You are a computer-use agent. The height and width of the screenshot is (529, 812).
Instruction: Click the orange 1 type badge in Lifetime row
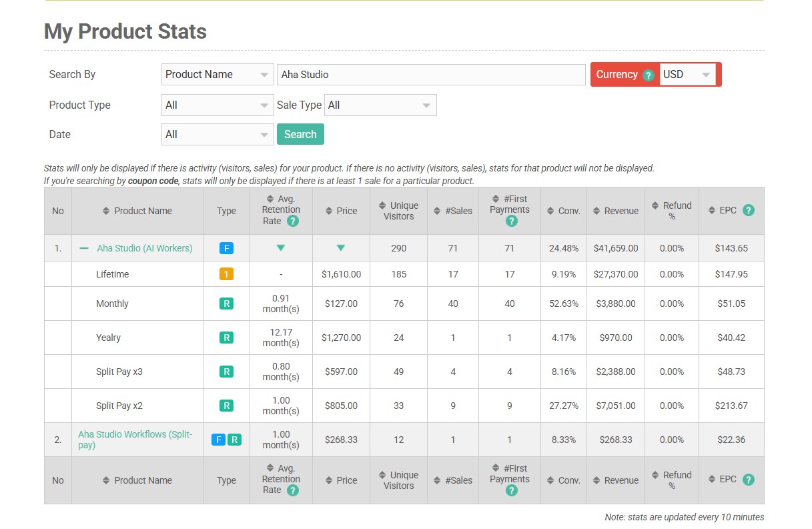[x=226, y=274]
